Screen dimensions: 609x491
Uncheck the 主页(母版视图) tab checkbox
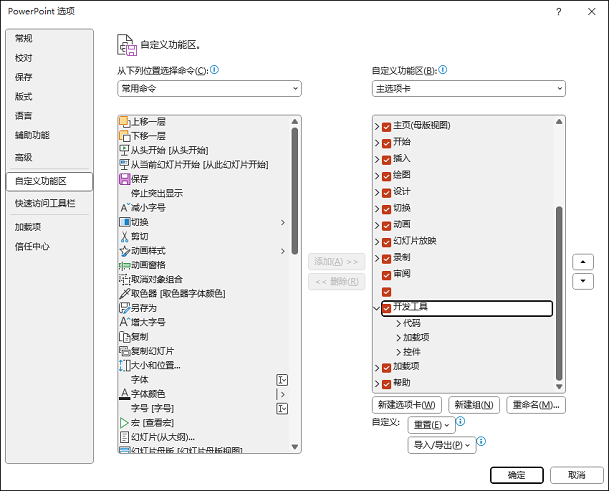coord(386,127)
